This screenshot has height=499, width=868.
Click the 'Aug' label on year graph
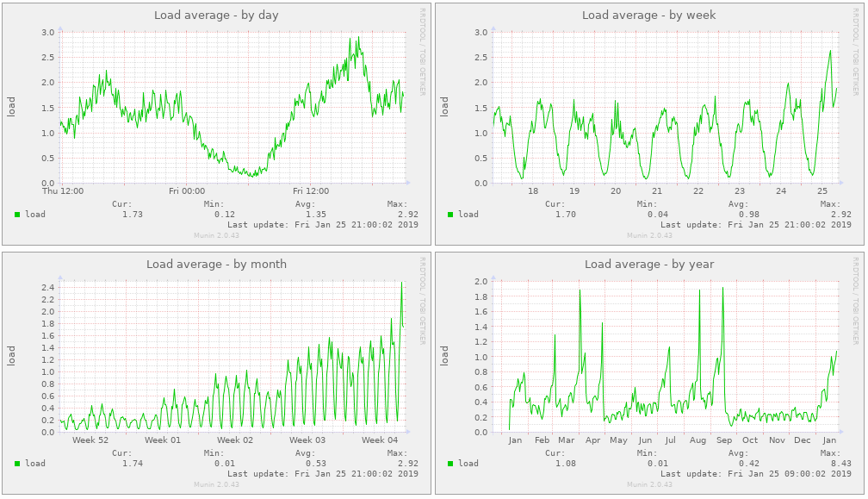tap(698, 440)
